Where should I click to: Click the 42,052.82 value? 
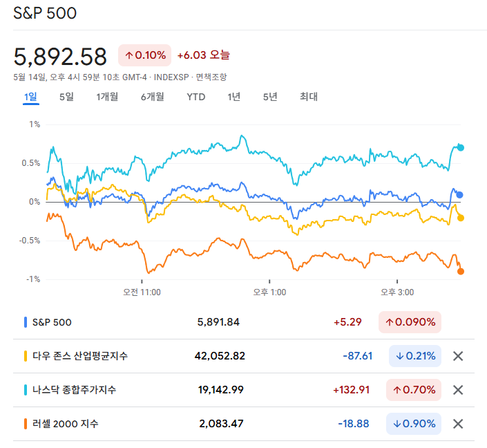[x=220, y=356]
